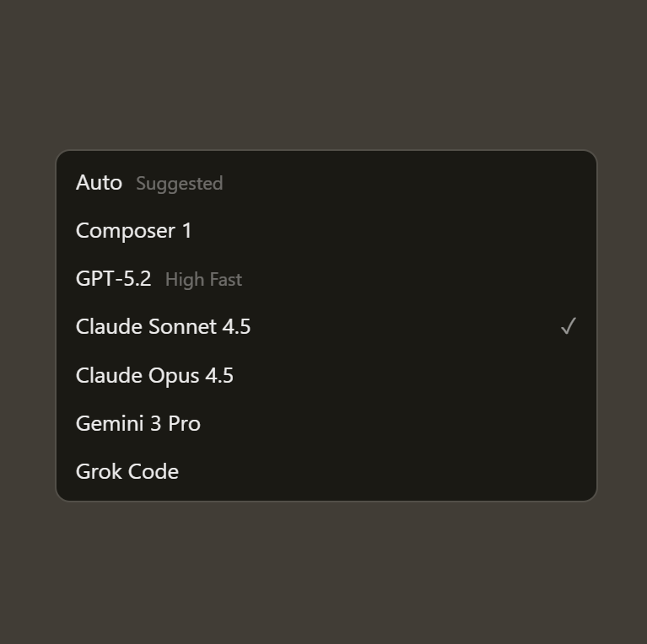Click the High Fast label next to GPT-5.2
The height and width of the screenshot is (644, 647).
(x=203, y=280)
